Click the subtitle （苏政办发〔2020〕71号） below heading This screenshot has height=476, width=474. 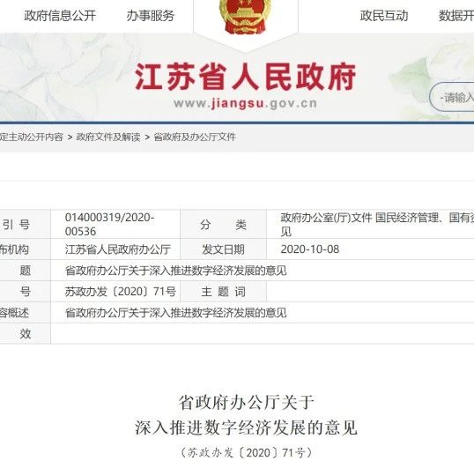point(246,452)
